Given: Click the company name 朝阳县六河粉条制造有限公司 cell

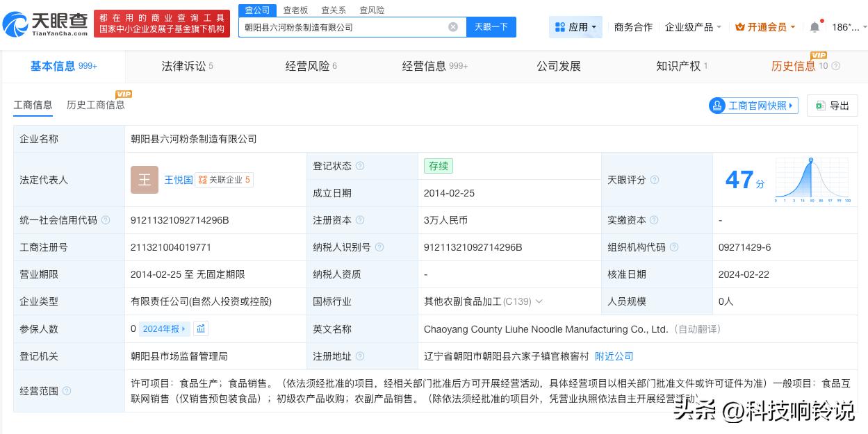Looking at the screenshot, I should 194,139.
